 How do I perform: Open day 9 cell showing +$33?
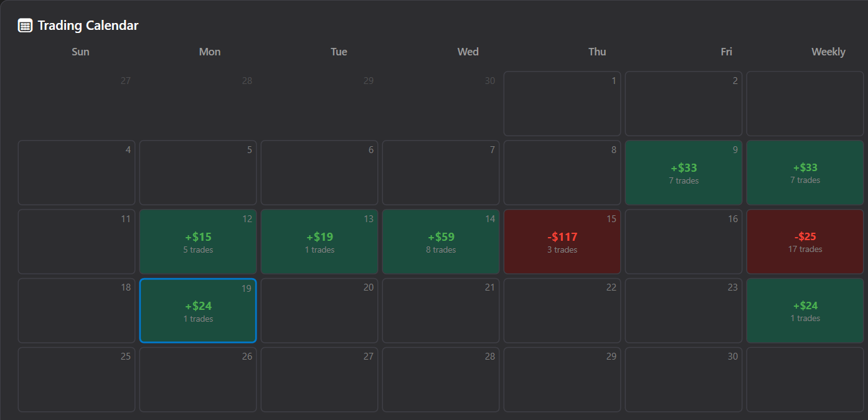[x=684, y=172]
